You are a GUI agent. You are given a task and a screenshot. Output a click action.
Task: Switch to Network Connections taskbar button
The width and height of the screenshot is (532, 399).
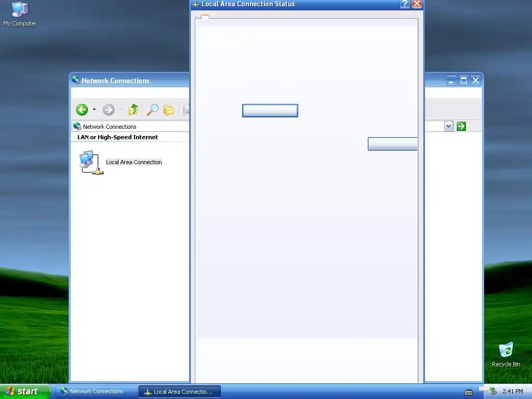(96, 392)
